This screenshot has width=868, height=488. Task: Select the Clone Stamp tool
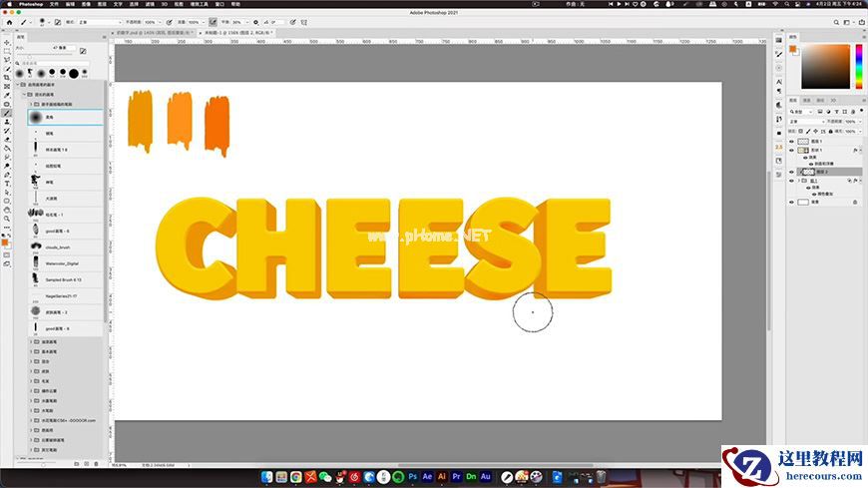(x=7, y=122)
